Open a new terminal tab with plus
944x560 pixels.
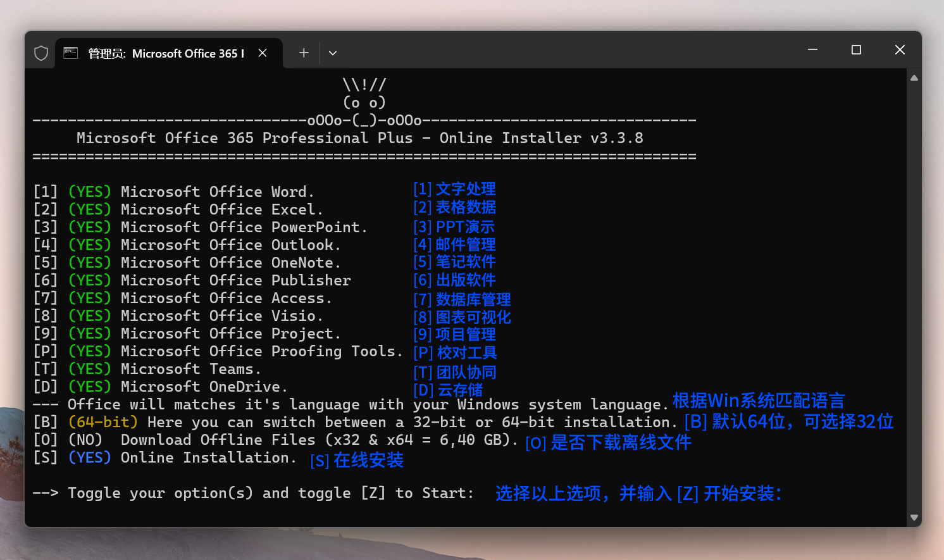[x=304, y=53]
